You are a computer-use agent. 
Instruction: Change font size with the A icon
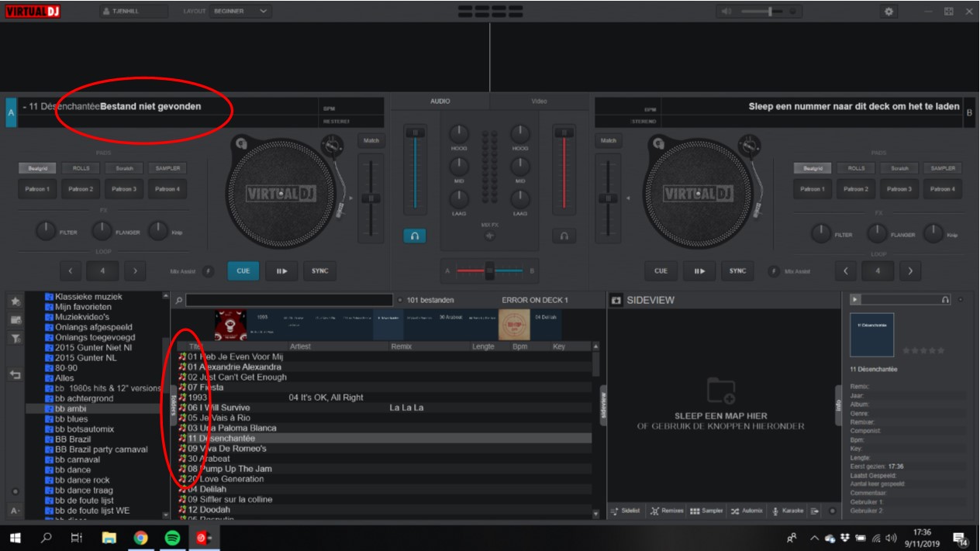15,511
